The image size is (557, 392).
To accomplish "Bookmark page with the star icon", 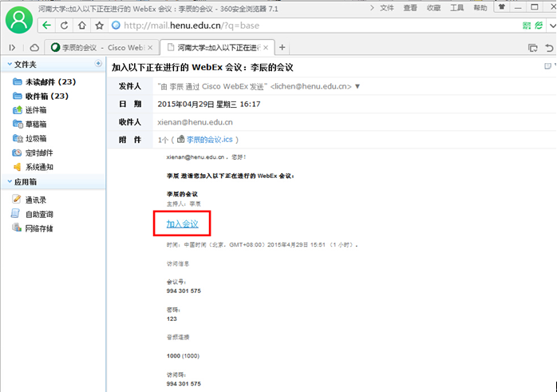I will coord(100,26).
